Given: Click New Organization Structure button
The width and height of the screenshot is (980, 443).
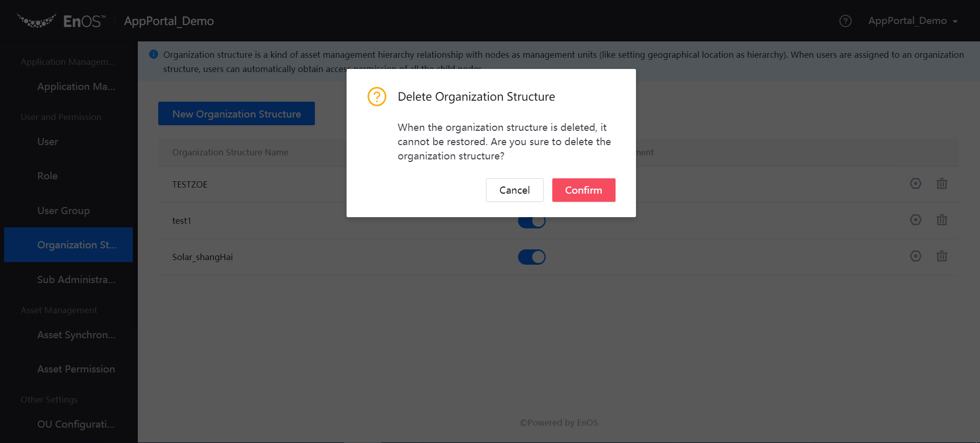Looking at the screenshot, I should coord(236,113).
